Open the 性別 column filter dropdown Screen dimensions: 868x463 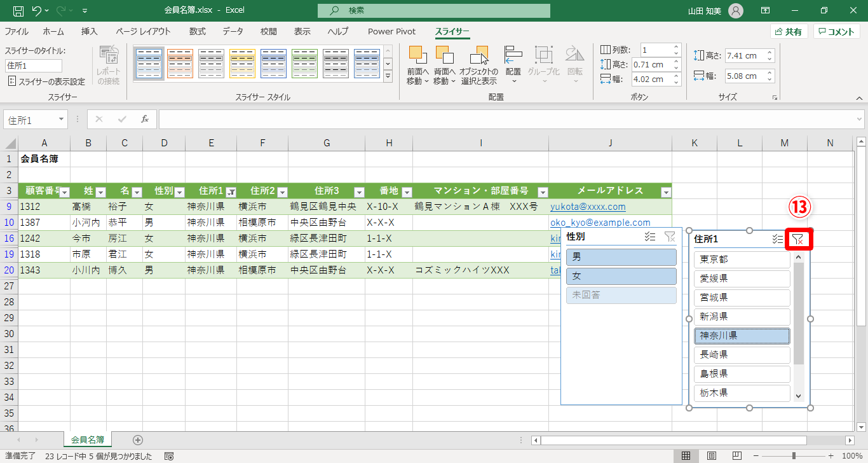[179, 192]
